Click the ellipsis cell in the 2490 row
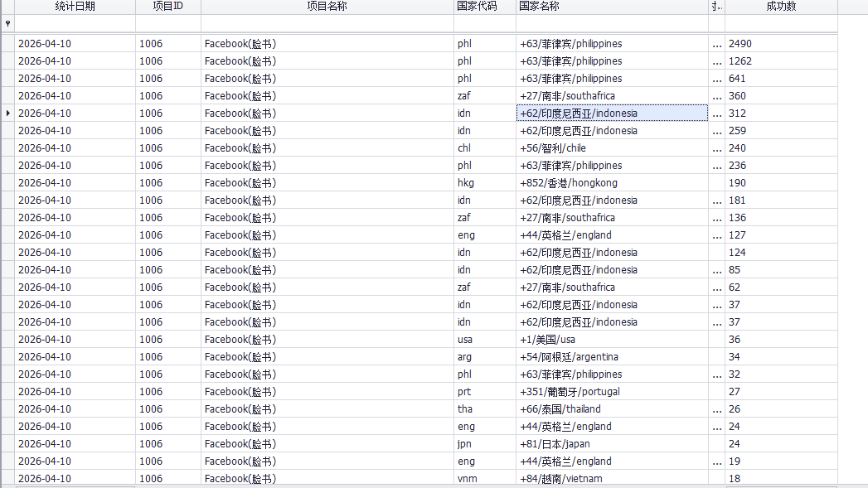 (717, 44)
